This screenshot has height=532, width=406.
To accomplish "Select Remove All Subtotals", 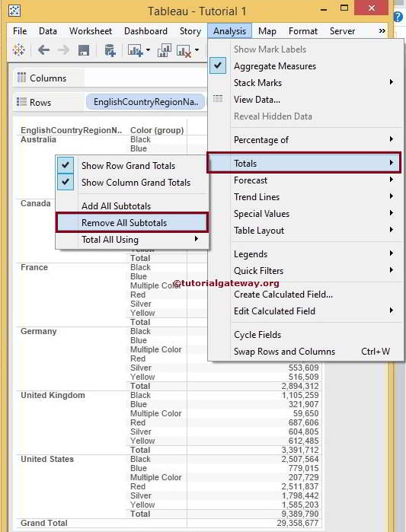I will point(132,222).
